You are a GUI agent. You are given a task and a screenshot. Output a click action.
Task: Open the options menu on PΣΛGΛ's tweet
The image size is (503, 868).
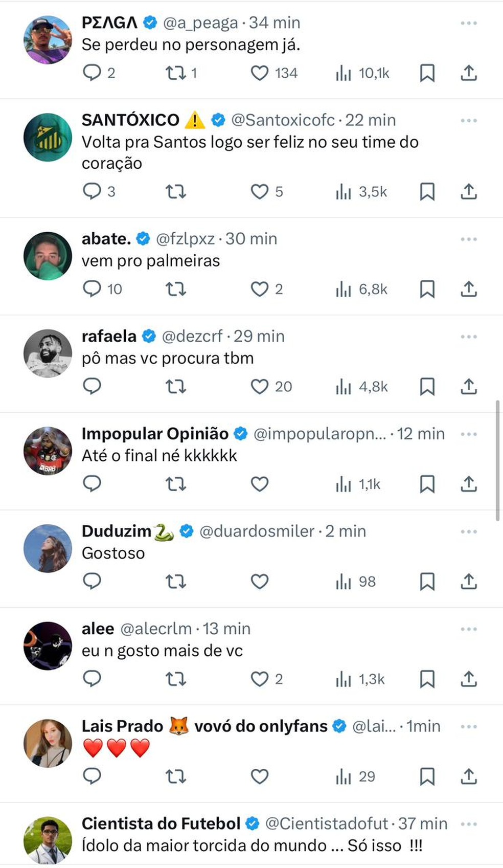(468, 22)
